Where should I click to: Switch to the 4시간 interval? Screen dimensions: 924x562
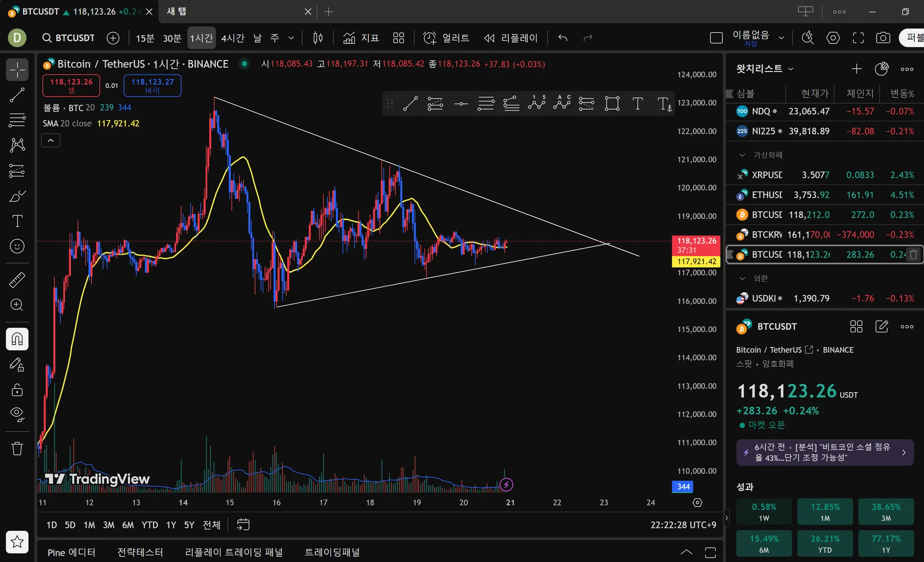(233, 38)
